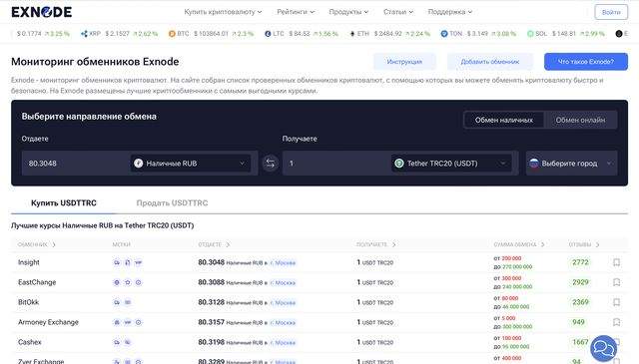Open the Поддержка menu
639x364 pixels.
click(x=450, y=12)
